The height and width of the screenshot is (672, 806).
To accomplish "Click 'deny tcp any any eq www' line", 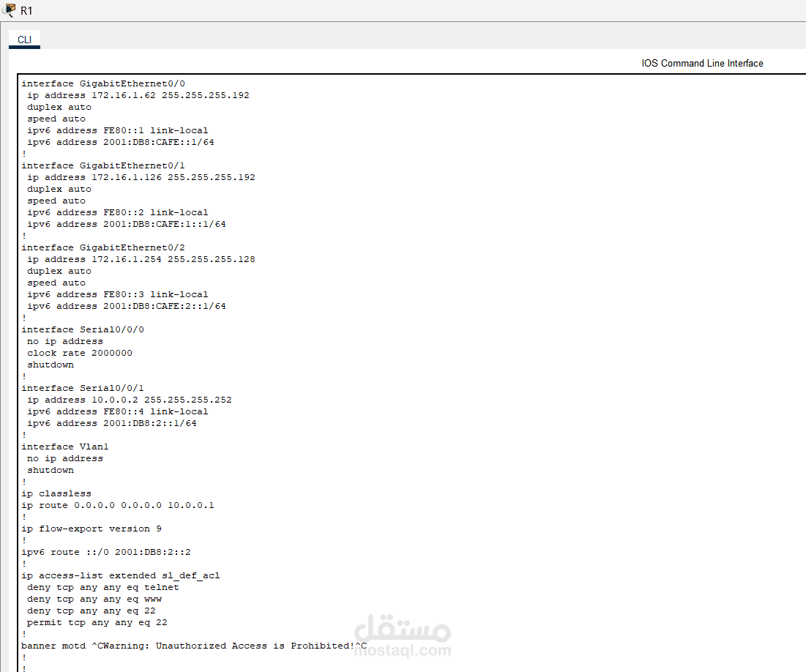I will 94,600.
